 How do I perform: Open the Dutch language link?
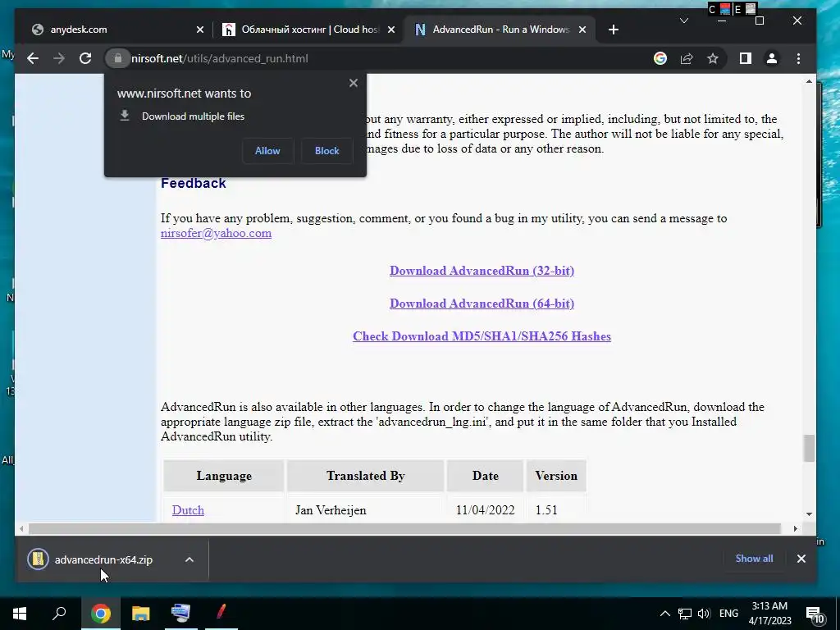[188, 510]
